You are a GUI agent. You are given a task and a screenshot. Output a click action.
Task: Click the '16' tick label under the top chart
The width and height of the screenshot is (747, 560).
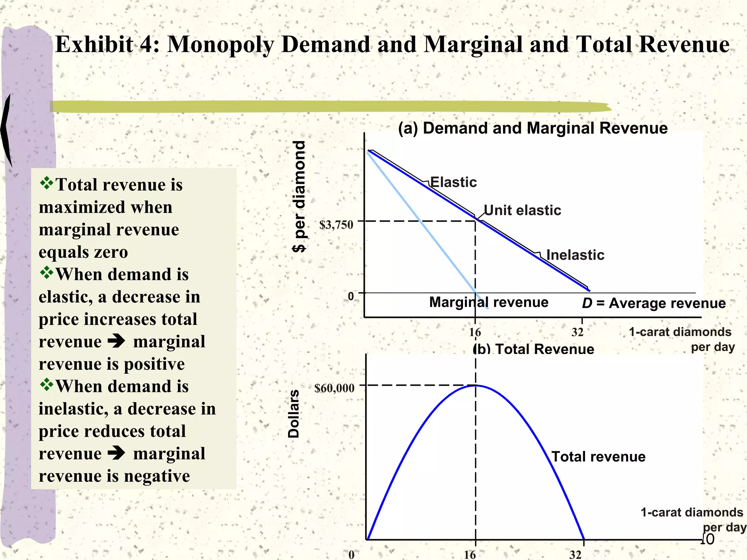tap(475, 332)
